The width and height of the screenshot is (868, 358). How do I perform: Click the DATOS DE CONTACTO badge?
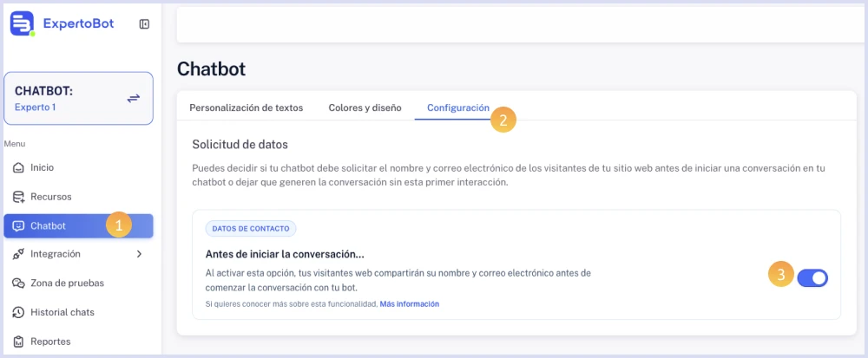(251, 228)
